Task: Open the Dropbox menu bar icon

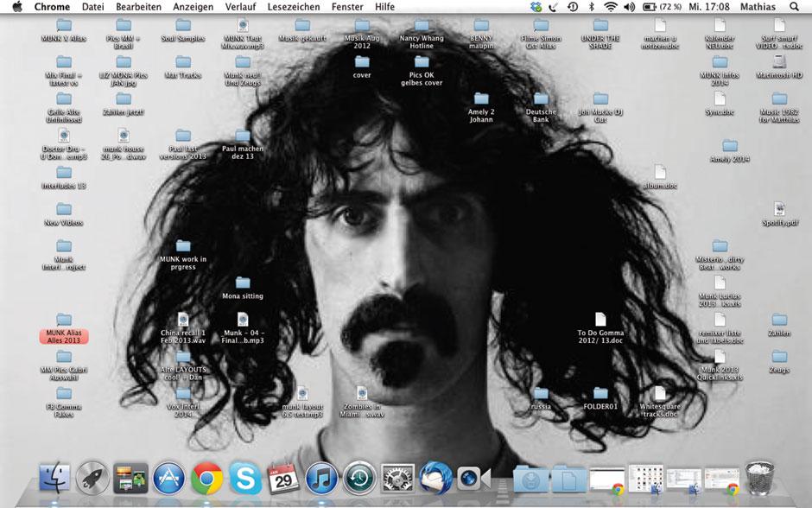Action: (536, 7)
